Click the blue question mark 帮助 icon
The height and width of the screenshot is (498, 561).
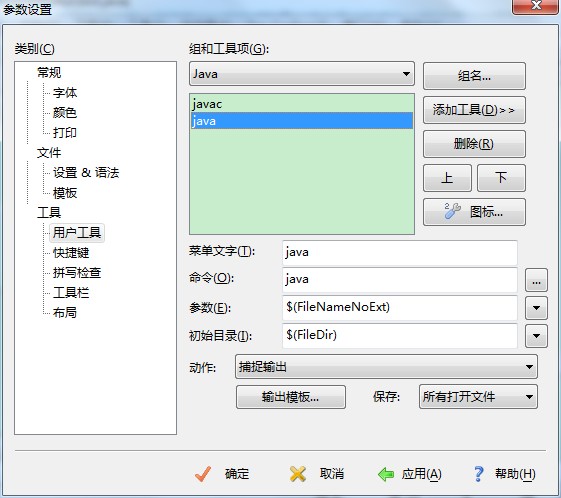click(478, 474)
